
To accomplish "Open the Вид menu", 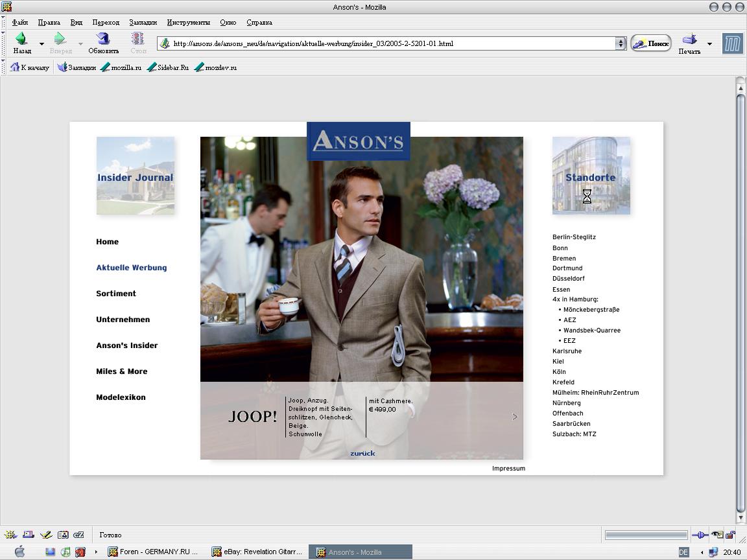I will (77, 23).
